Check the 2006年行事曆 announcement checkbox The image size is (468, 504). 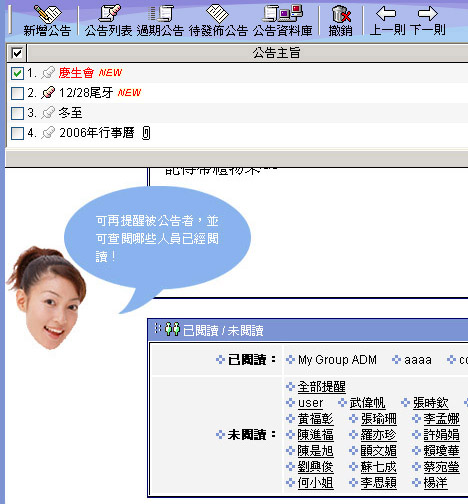click(17, 133)
